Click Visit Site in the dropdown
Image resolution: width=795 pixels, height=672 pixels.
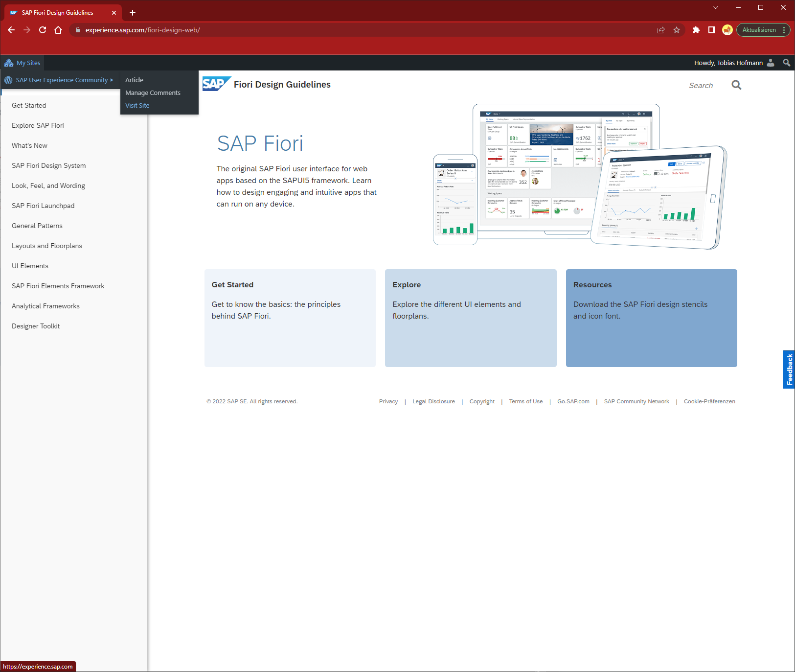point(137,105)
